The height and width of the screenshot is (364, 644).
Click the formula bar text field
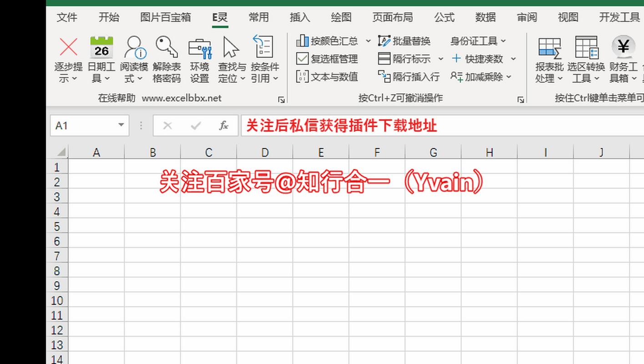coord(442,126)
